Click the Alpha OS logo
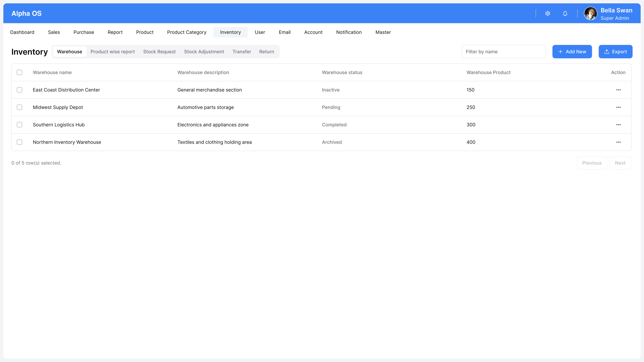This screenshot has width=644, height=362. pyautogui.click(x=27, y=13)
